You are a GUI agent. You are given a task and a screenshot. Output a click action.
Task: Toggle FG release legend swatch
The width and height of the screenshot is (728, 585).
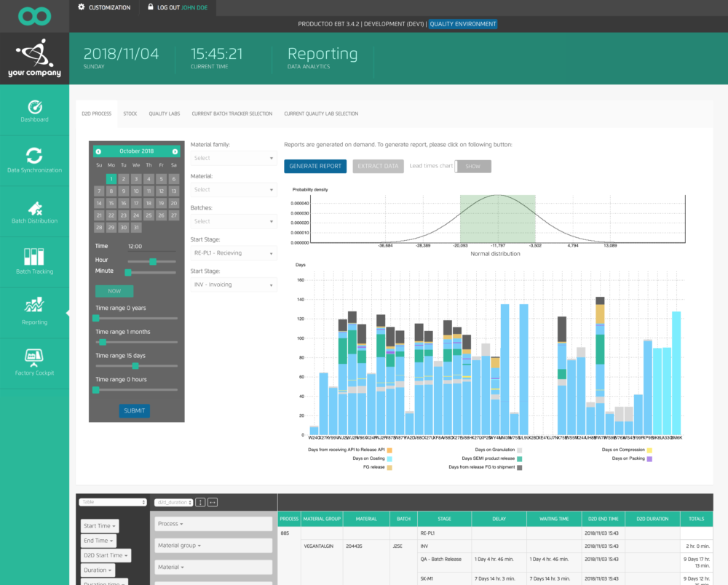pyautogui.click(x=389, y=468)
